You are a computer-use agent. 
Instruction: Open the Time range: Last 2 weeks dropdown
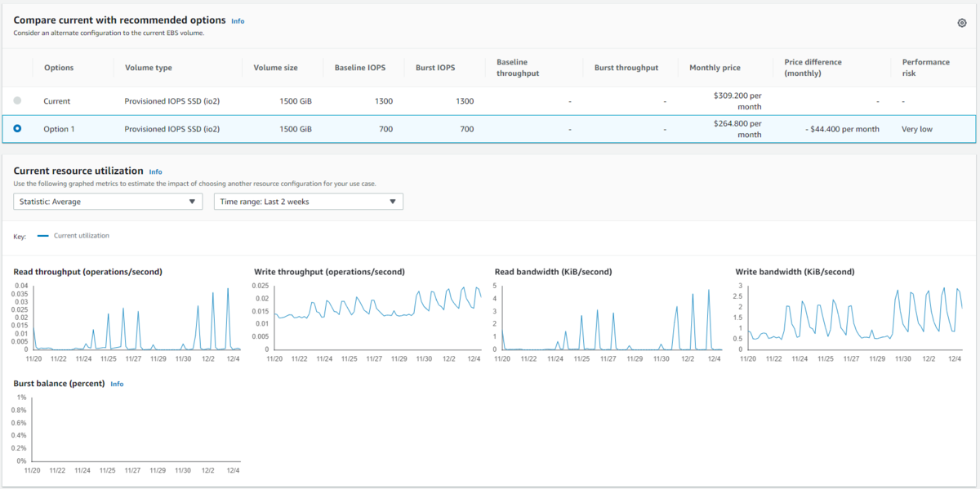click(x=309, y=202)
